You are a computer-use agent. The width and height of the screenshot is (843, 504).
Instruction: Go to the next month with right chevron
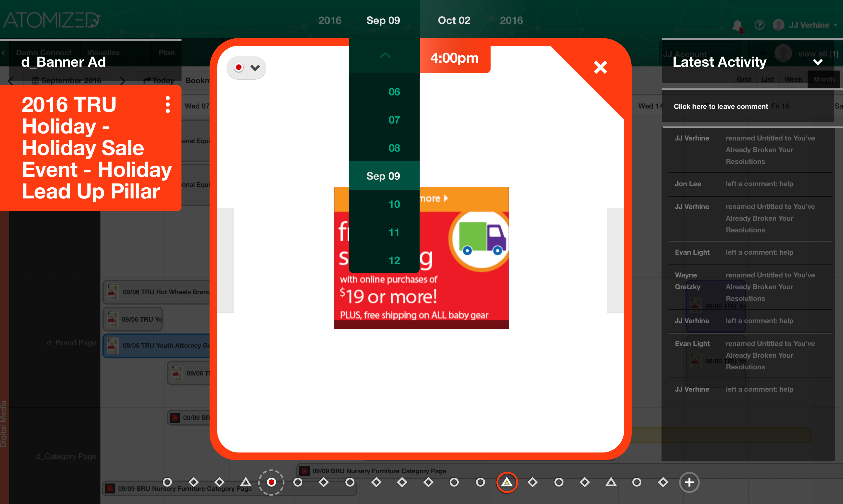(x=123, y=81)
